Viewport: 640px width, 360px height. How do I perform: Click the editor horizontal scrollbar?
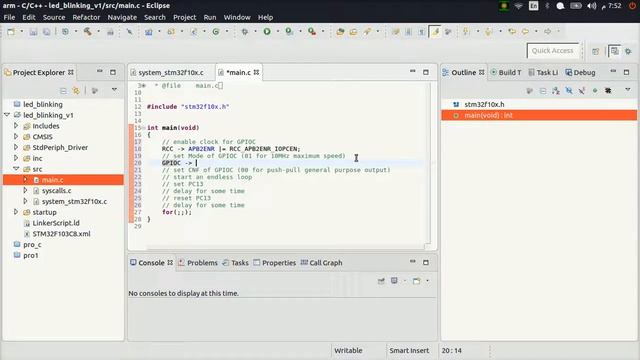tap(285, 247)
